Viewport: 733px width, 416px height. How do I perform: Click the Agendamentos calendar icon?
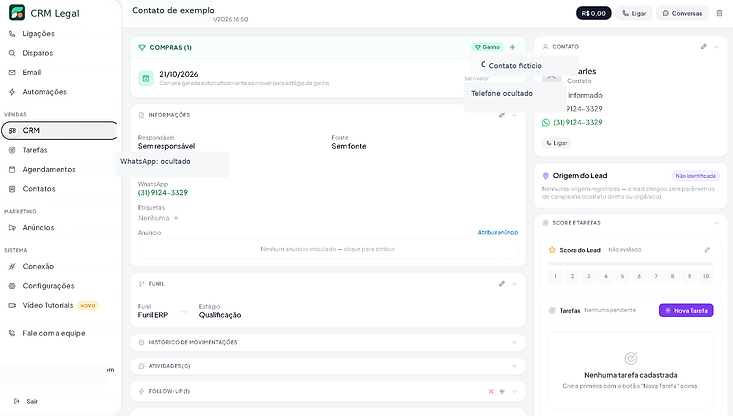[12, 170]
